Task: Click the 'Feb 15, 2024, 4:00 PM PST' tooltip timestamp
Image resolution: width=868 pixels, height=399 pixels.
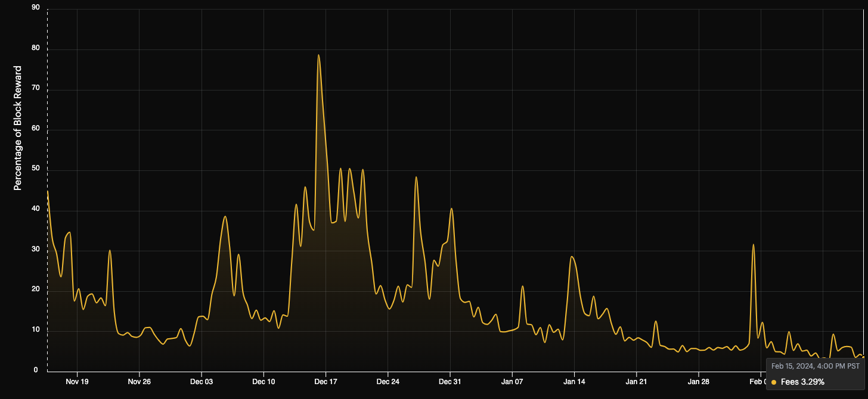Action: pos(816,366)
